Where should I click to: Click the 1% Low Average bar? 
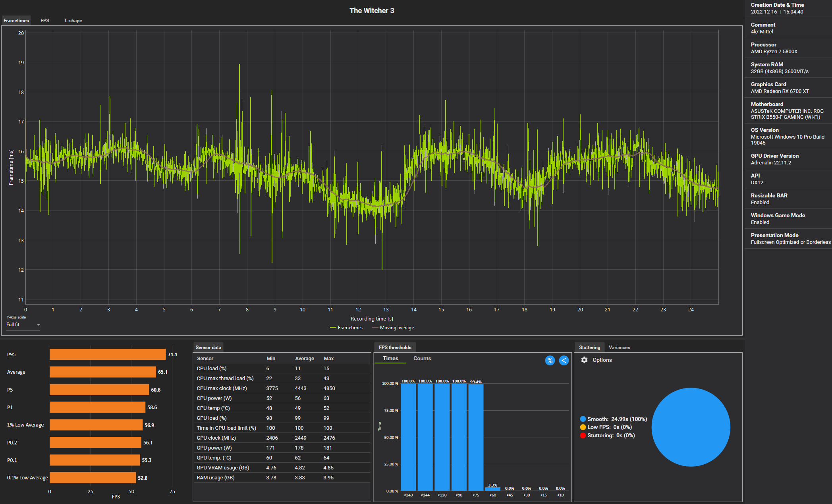[x=96, y=425]
